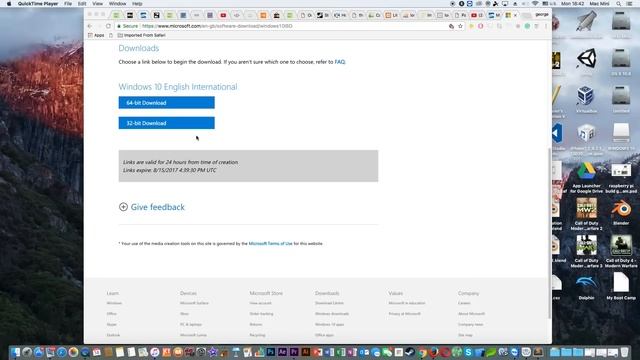Open the QuickTime Player menu
This screenshot has height=360, width=640.
[38, 4]
